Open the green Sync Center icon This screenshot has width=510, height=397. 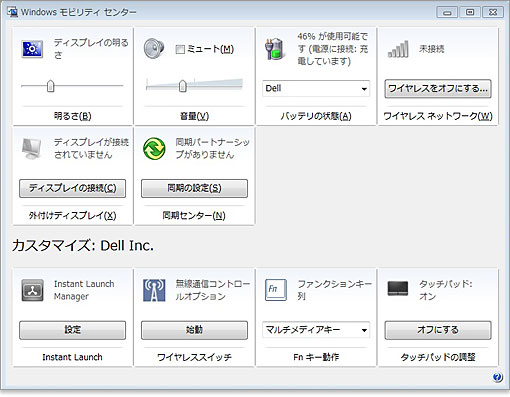(x=154, y=149)
